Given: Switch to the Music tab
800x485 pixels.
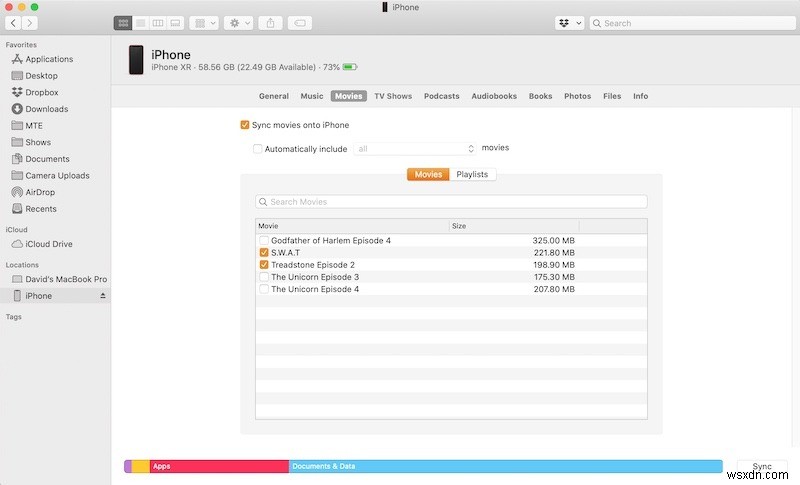Looking at the screenshot, I should (312, 96).
